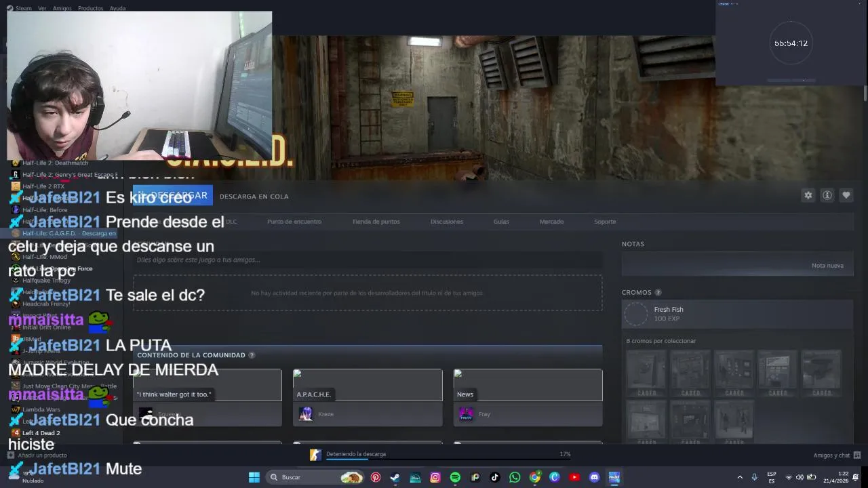The image size is (868, 488).
Task: Click Deteniendo la descarga status text
Action: (355, 454)
